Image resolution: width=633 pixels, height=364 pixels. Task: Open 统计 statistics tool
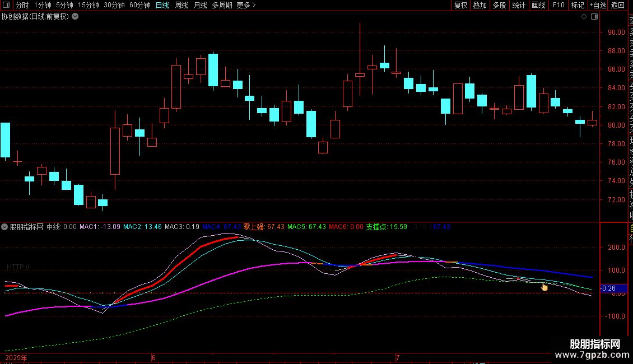tap(519, 6)
